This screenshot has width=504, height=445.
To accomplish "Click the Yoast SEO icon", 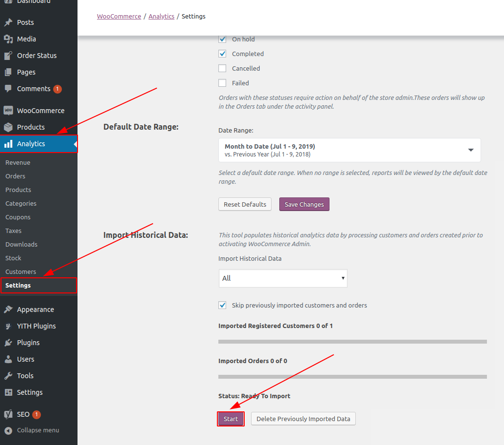I will pos(8,414).
